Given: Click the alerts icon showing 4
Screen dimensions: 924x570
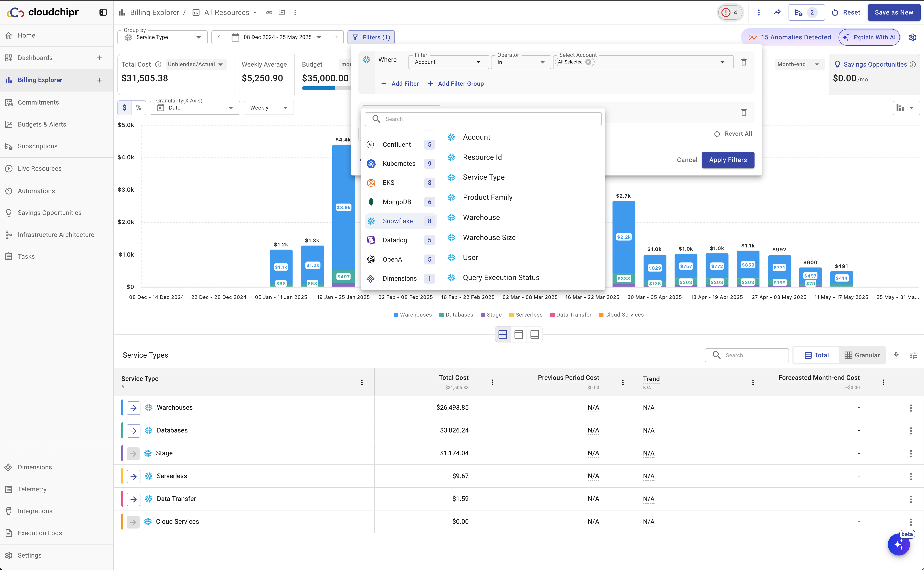Looking at the screenshot, I should click(729, 12).
